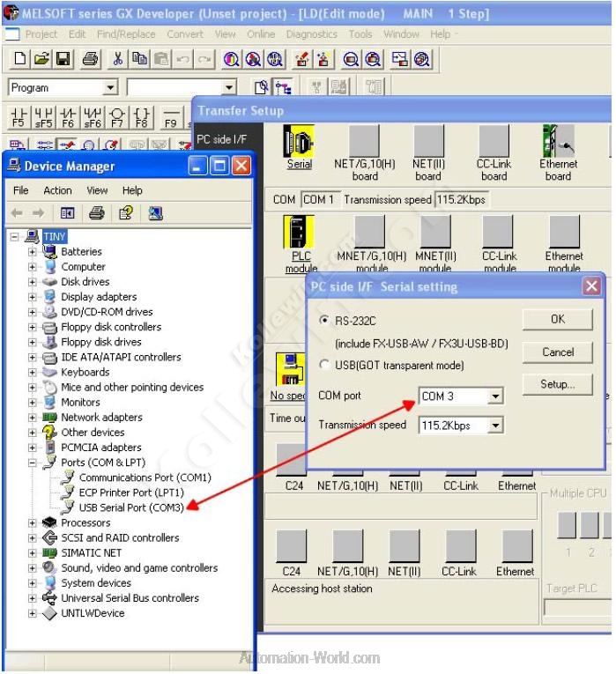This screenshot has height=674, width=616.
Task: Select USB (GOT transparent mode) option
Action: point(325,365)
